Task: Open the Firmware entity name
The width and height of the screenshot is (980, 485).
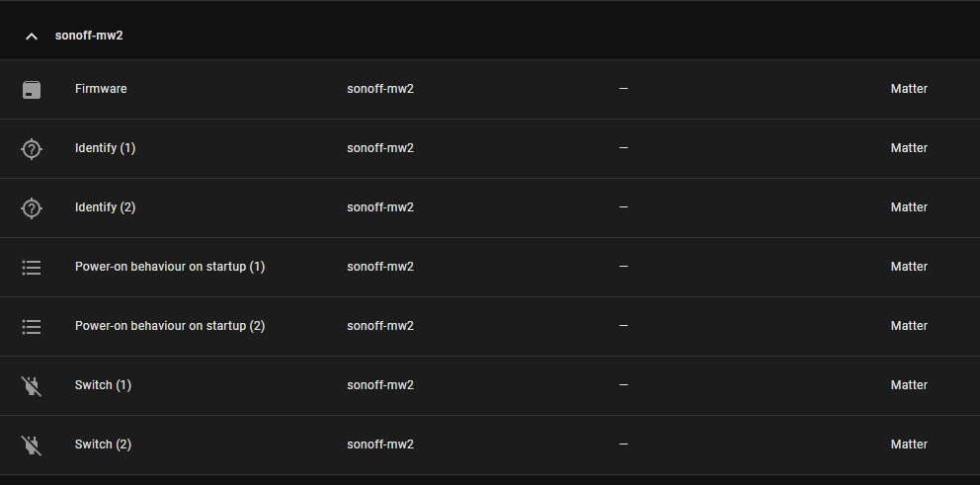Action: click(101, 89)
